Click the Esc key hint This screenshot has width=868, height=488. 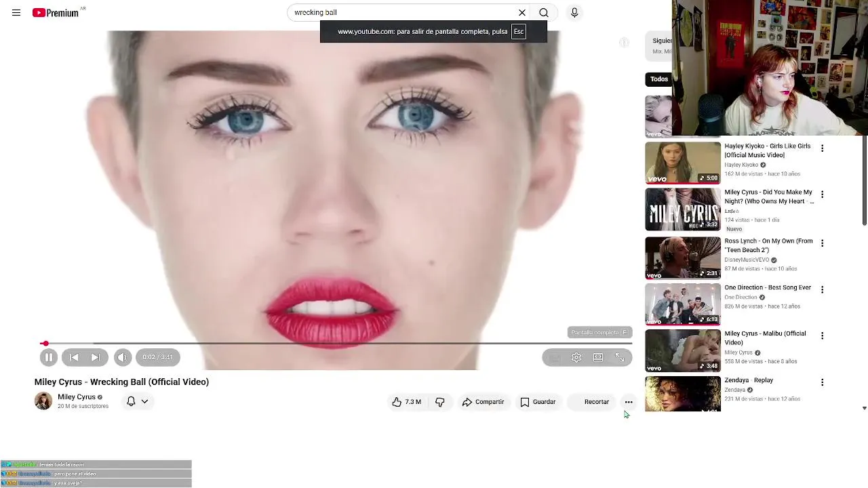coord(519,31)
